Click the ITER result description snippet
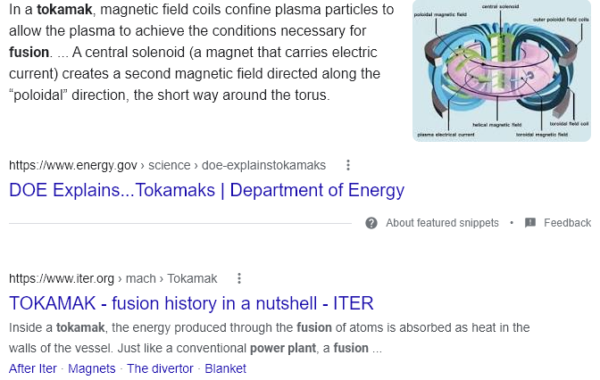600x380 pixels. tap(269, 338)
